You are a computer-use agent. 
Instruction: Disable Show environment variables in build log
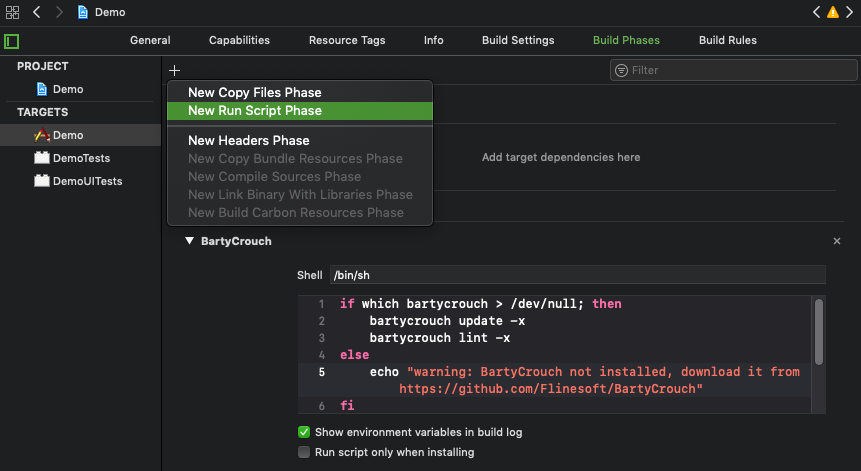[304, 432]
